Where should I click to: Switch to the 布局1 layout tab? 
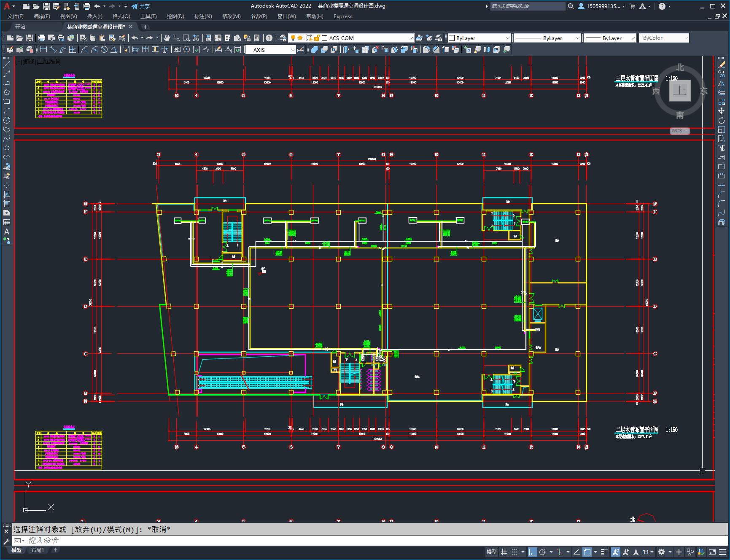[37, 550]
